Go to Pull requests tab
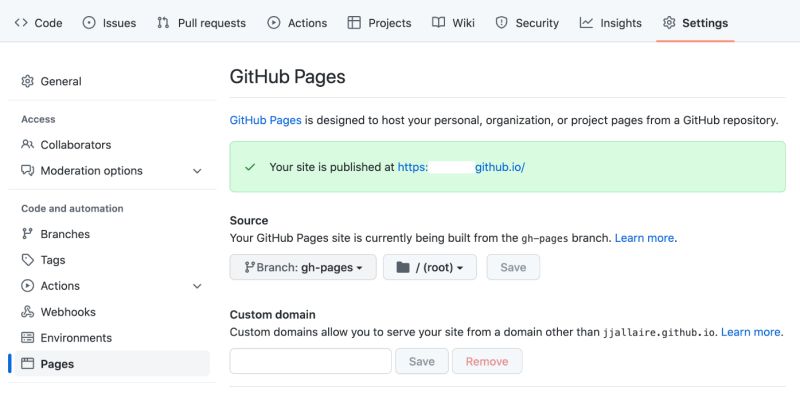The width and height of the screenshot is (800, 393). coord(201,23)
